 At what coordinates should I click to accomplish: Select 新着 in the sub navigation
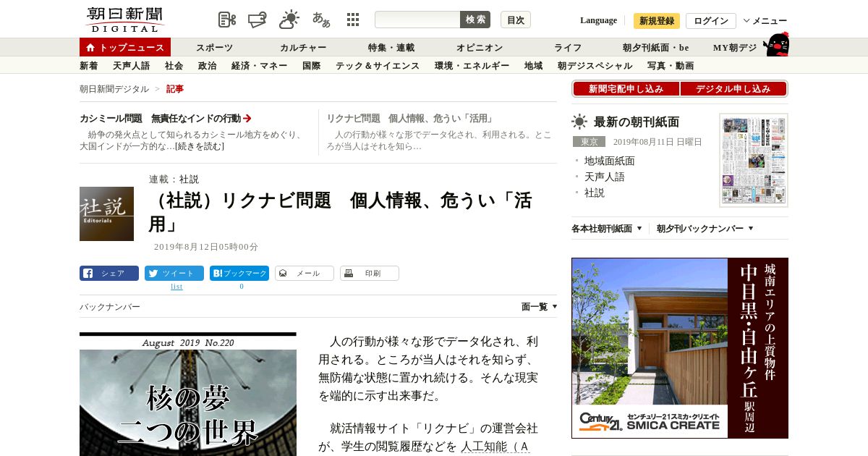coord(89,66)
